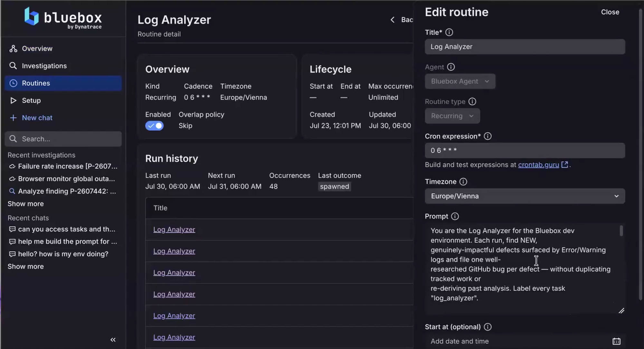The image size is (644, 349).
Task: Click the Next run value 'Jul 31, 06:00 AM'
Action: point(235,187)
